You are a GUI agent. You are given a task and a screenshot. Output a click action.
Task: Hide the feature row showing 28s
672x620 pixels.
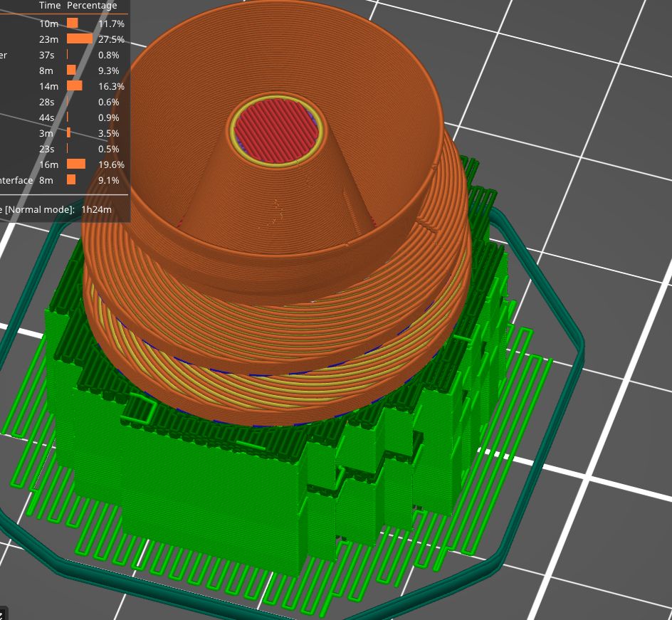(x=64, y=102)
